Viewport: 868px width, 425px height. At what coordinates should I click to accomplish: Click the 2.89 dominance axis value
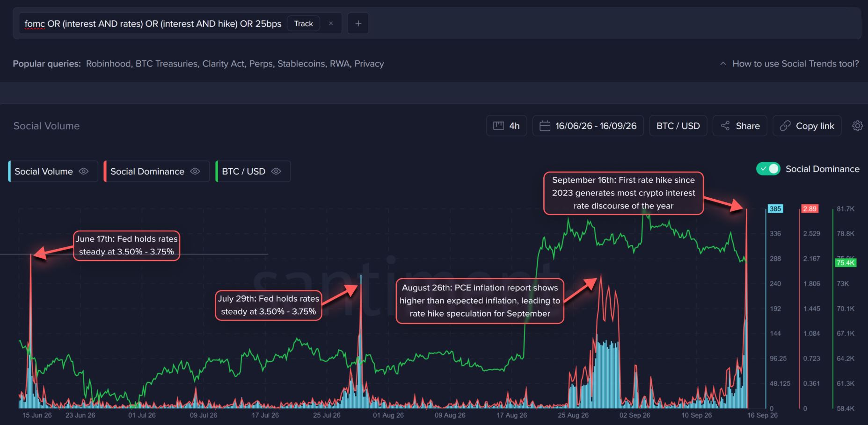pyautogui.click(x=810, y=209)
